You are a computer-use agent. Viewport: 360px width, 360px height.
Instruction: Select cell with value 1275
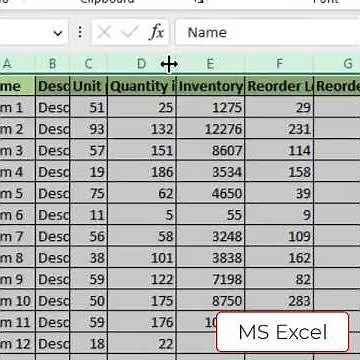210,107
